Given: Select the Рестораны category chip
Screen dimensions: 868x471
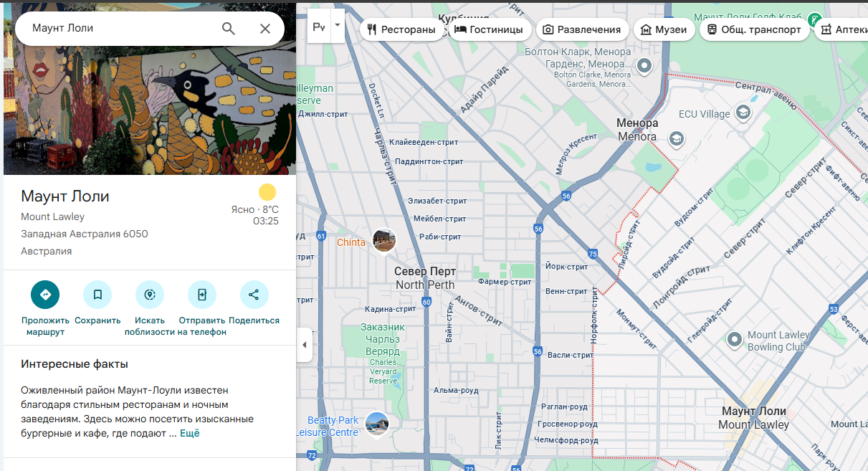Looking at the screenshot, I should 402,29.
